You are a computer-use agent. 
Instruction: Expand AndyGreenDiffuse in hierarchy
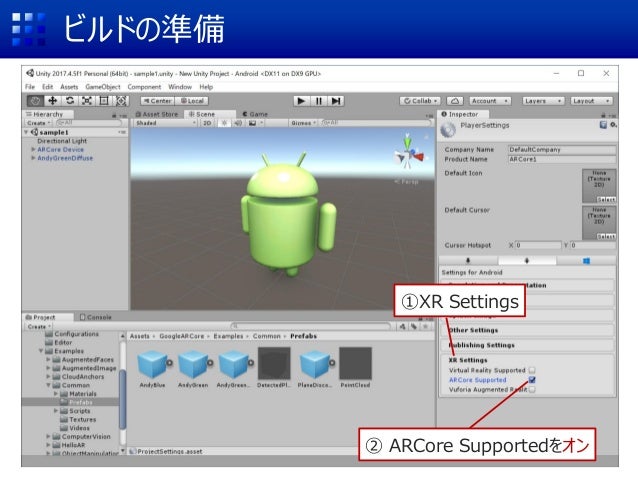coord(33,158)
